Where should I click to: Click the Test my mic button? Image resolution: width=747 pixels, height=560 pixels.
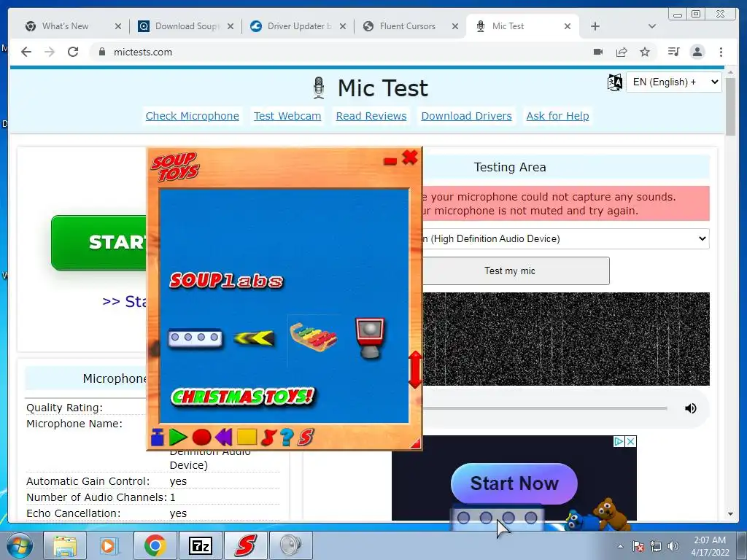(516, 271)
